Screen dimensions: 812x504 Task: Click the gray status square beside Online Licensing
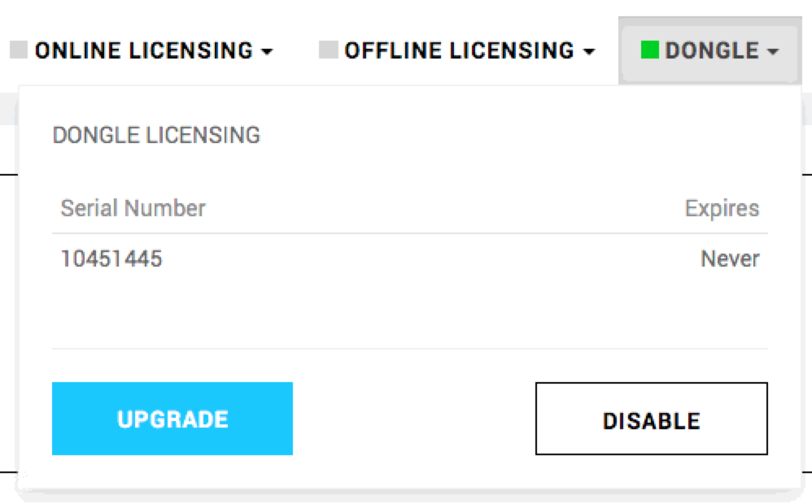tap(19, 50)
